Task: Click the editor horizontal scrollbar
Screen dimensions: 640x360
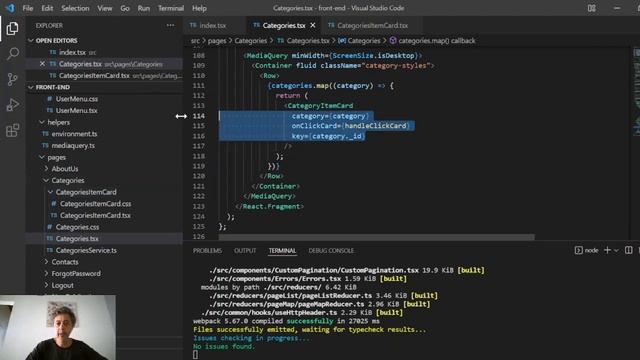Action: coord(376,237)
